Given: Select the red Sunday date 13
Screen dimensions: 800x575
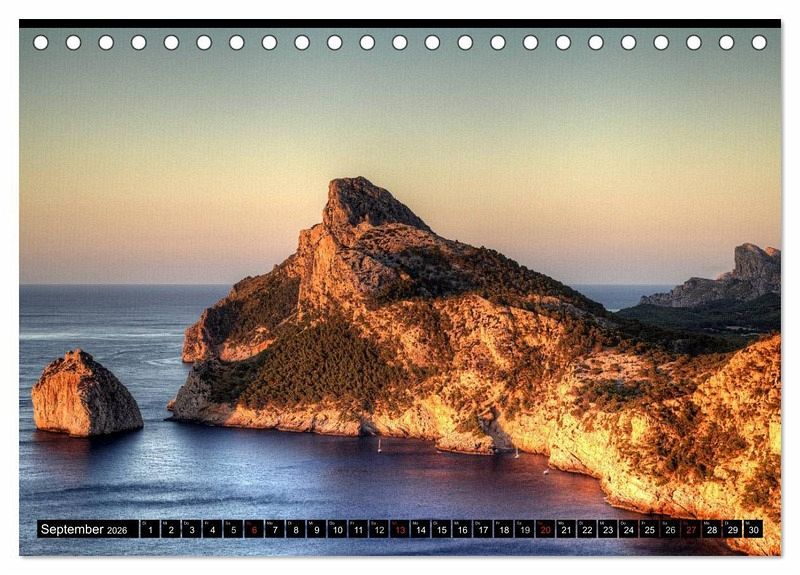Looking at the screenshot, I should click(x=400, y=529).
